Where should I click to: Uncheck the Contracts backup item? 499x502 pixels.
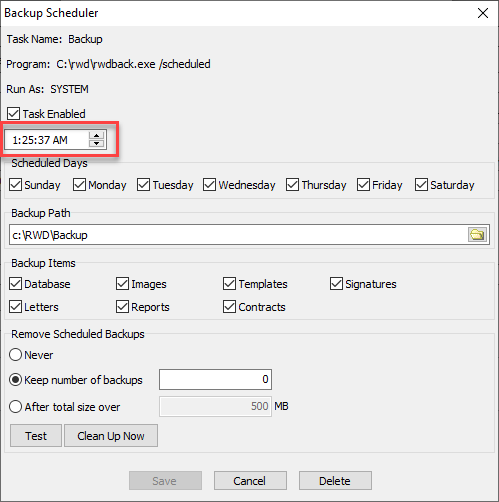coord(229,307)
